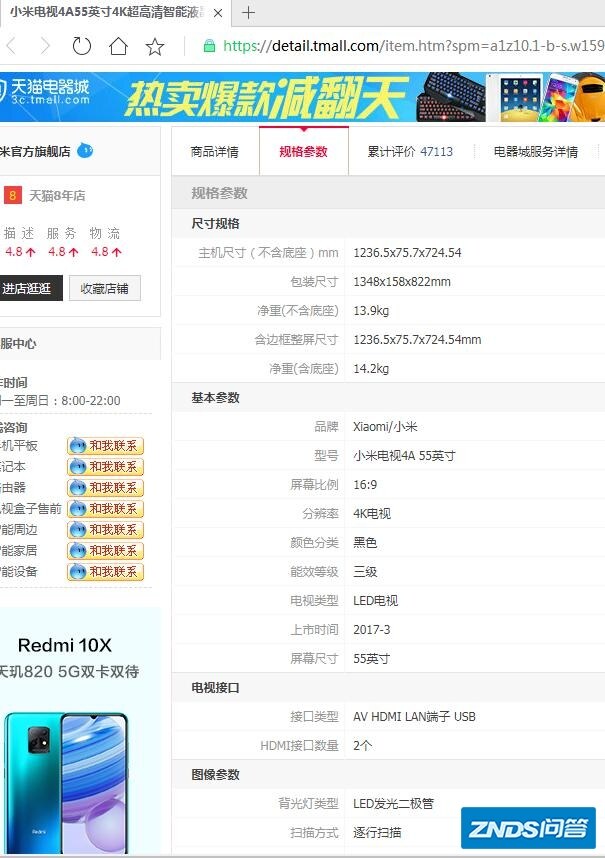This screenshot has height=858, width=605.
Task: Click the HDMI接口数量 value 2个
Action: pyautogui.click(x=362, y=746)
